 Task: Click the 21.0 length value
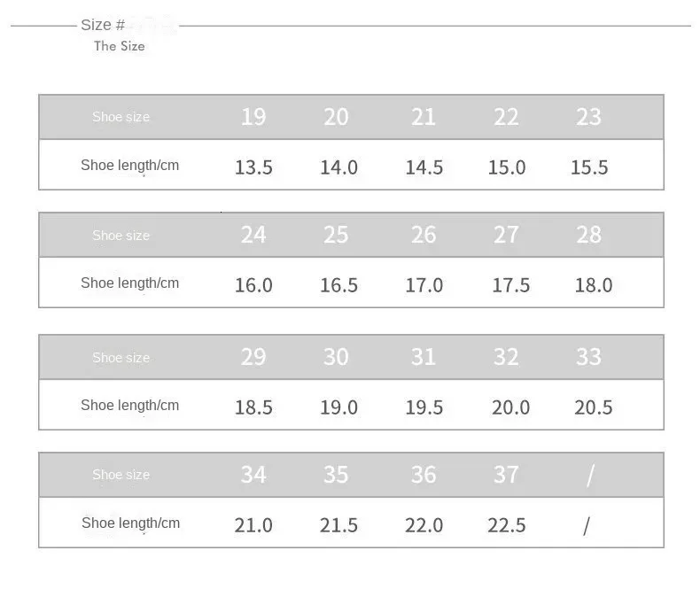click(253, 525)
